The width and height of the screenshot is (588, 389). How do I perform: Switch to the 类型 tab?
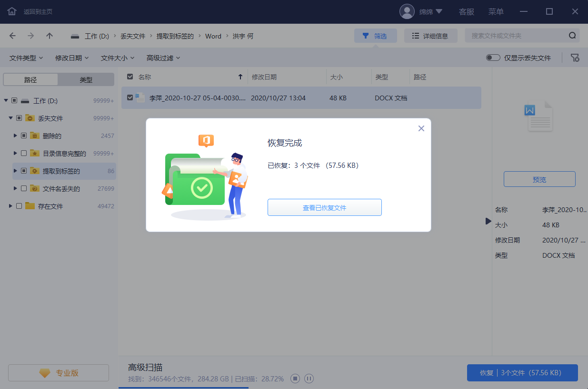click(x=86, y=80)
